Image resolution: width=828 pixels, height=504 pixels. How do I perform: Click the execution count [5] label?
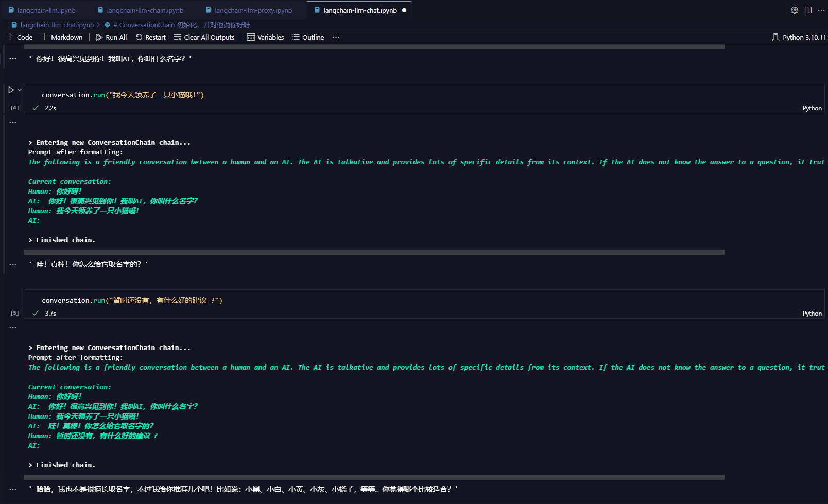(x=14, y=313)
